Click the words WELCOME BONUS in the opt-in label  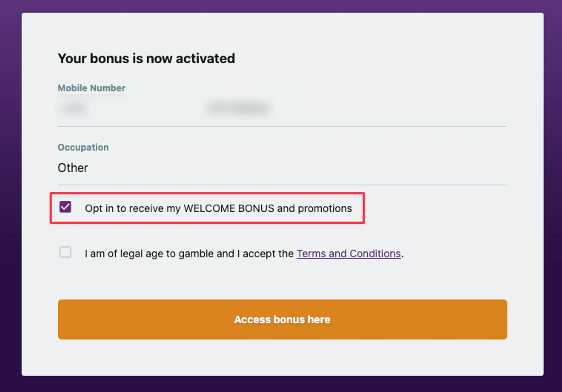(228, 208)
